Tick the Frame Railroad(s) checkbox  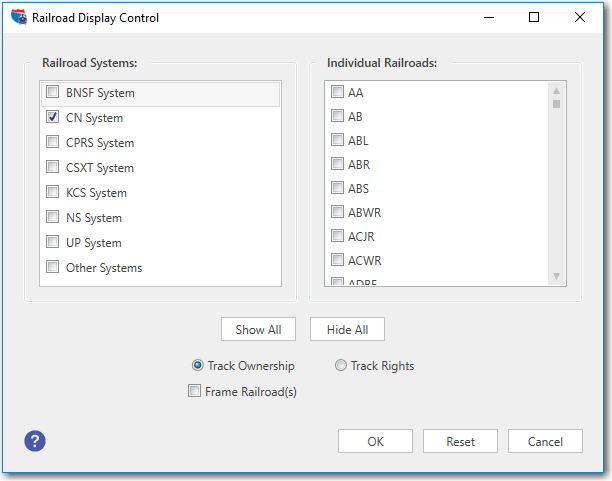click(195, 392)
